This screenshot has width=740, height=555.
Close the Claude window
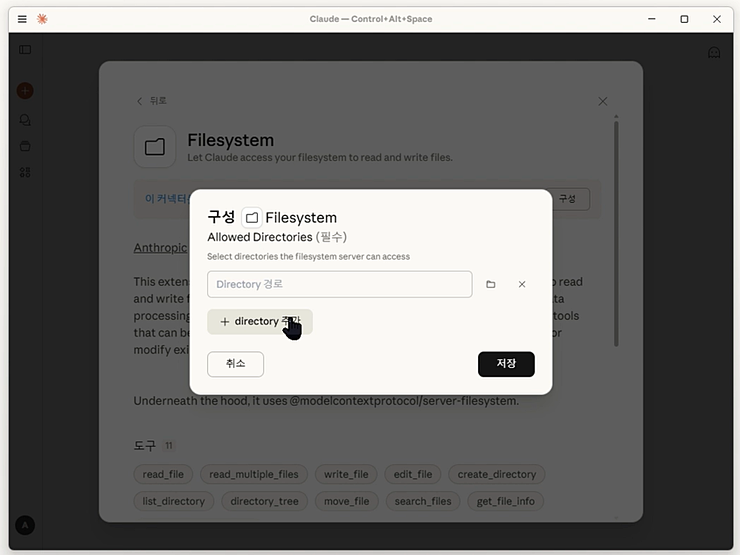[x=717, y=19]
